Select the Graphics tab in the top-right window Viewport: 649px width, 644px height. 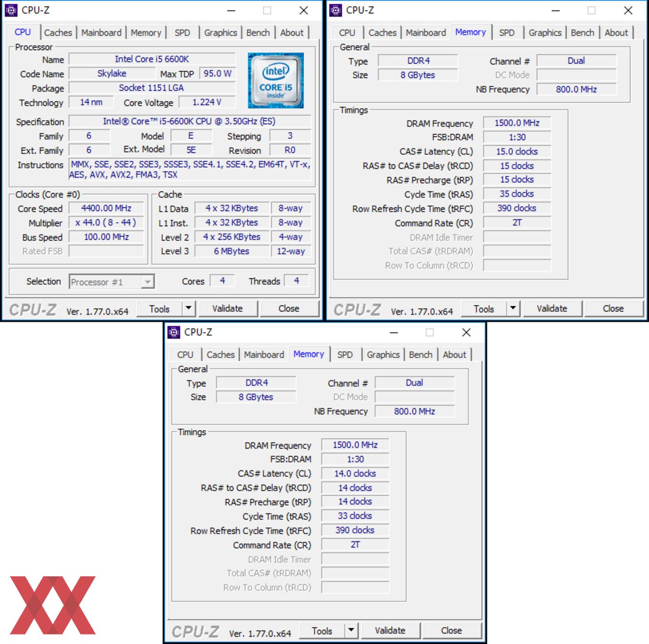click(545, 32)
